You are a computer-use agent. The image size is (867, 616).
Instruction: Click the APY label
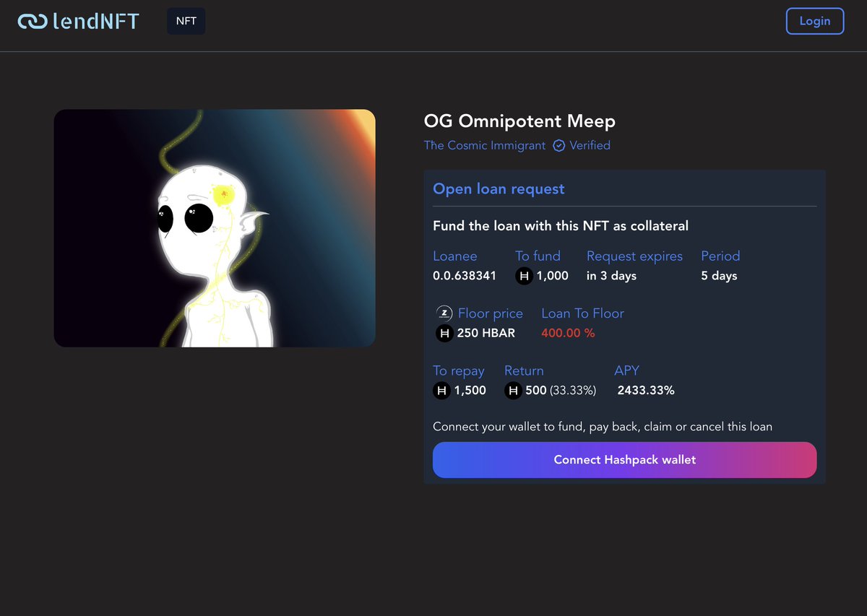click(x=626, y=370)
